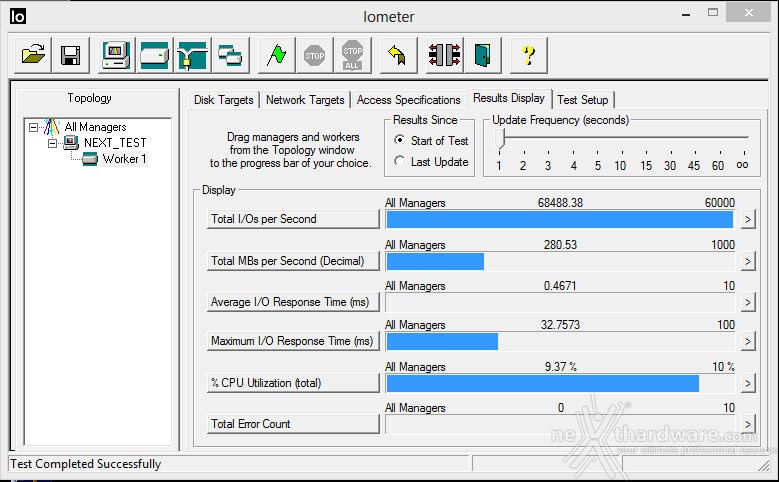Minimize the Iometer window

686,14
